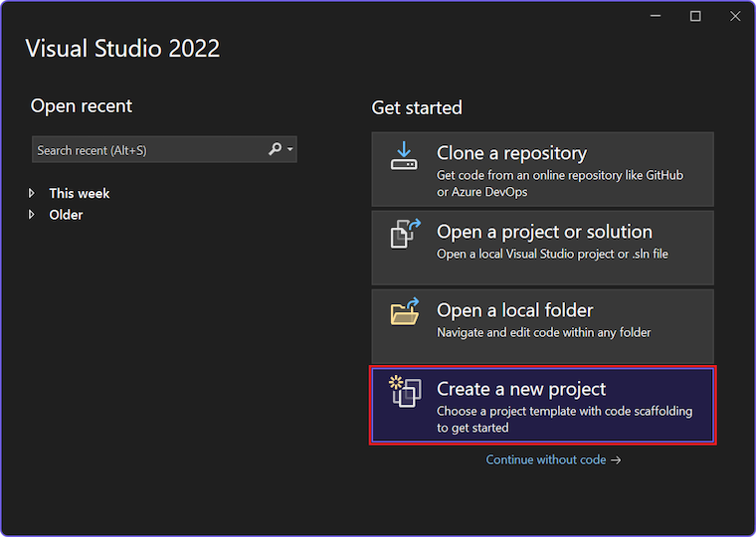Choose the Open a project or solution heading

pos(544,232)
